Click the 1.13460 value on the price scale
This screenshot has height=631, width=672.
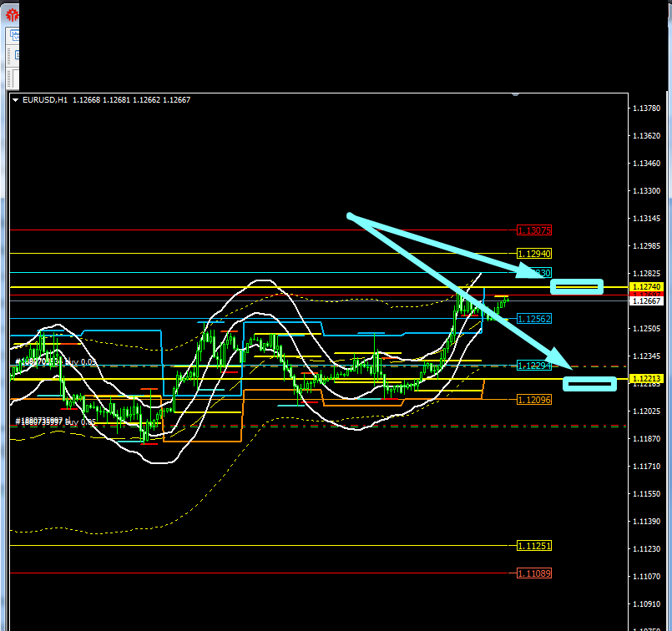click(x=646, y=164)
